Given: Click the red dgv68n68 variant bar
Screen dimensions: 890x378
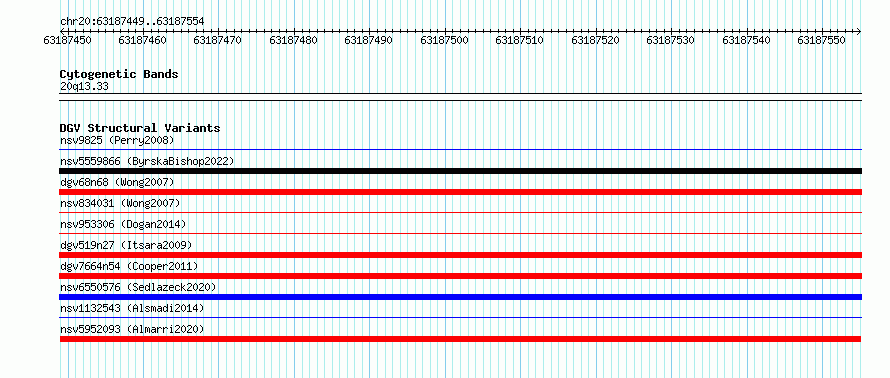Looking at the screenshot, I should tap(460, 192).
